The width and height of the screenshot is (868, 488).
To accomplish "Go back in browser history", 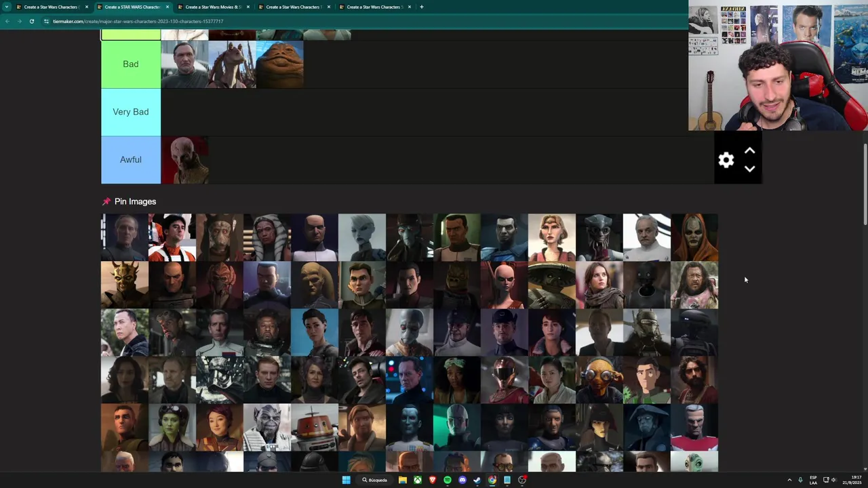I will coord(7,21).
